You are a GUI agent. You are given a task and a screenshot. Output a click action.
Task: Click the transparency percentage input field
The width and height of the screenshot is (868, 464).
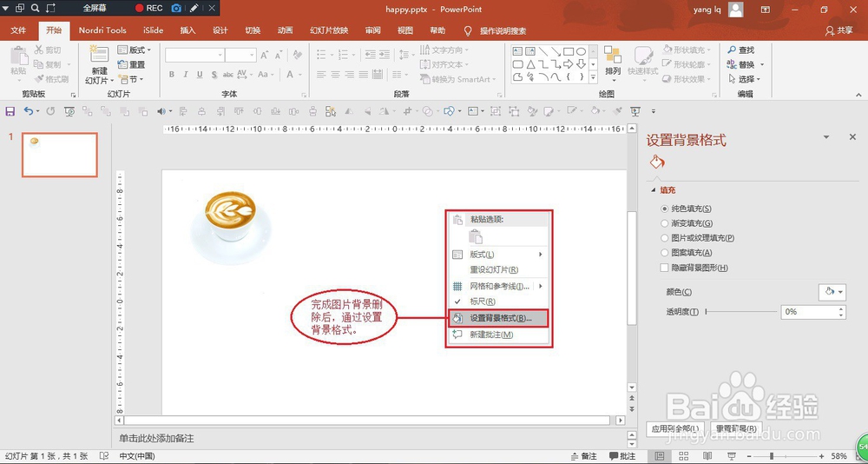[x=809, y=312]
